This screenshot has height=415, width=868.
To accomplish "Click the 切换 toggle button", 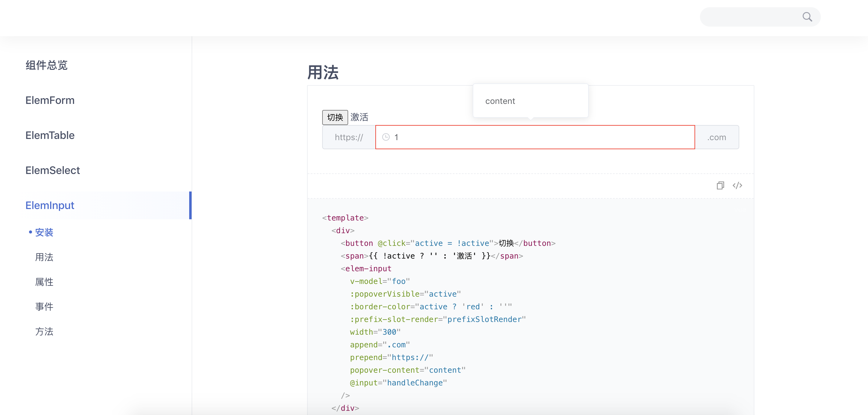I will [x=335, y=117].
